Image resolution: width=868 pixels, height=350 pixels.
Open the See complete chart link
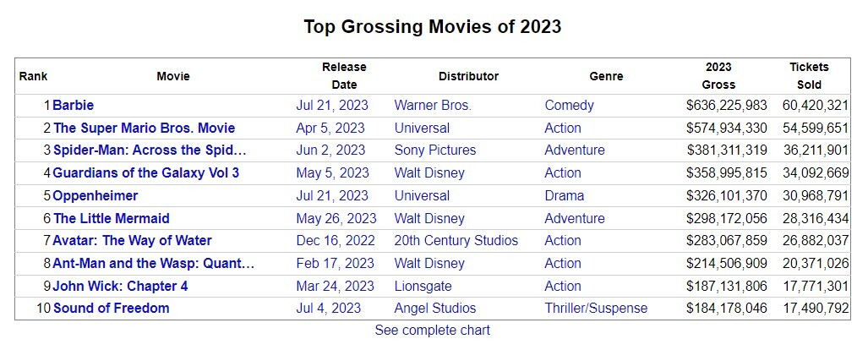point(433,331)
